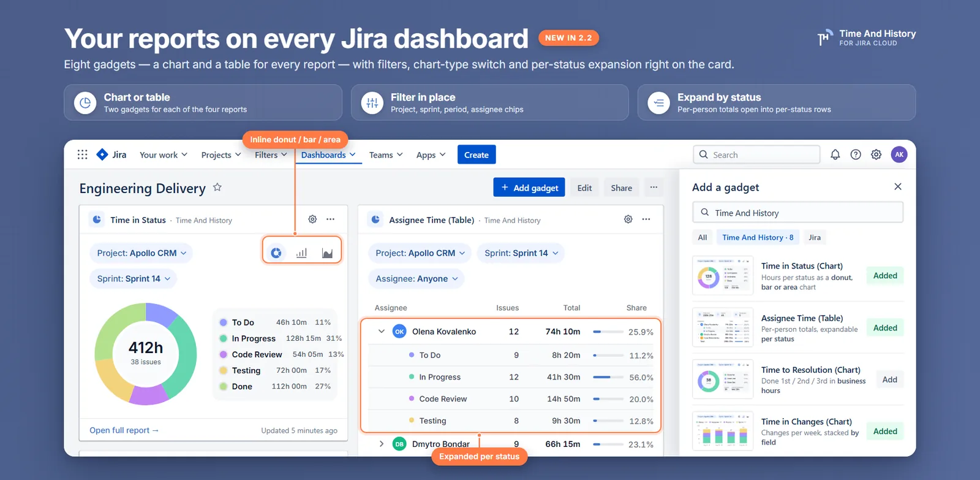This screenshot has height=480, width=980.
Task: Click the Add gadget button
Action: [529, 188]
